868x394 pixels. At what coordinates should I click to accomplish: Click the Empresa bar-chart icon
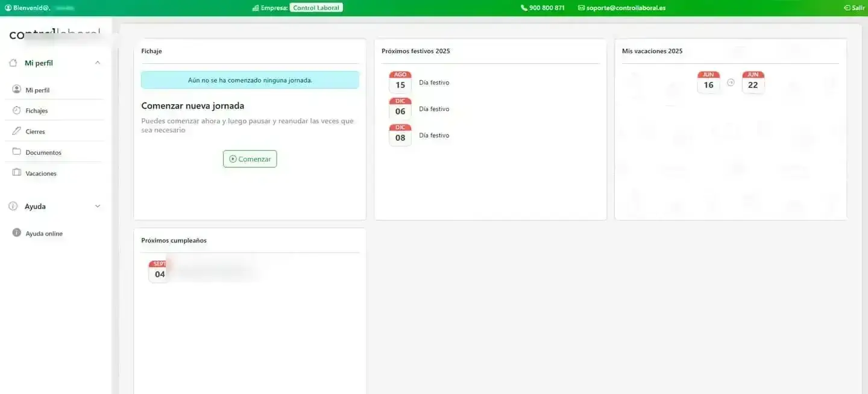click(x=256, y=8)
